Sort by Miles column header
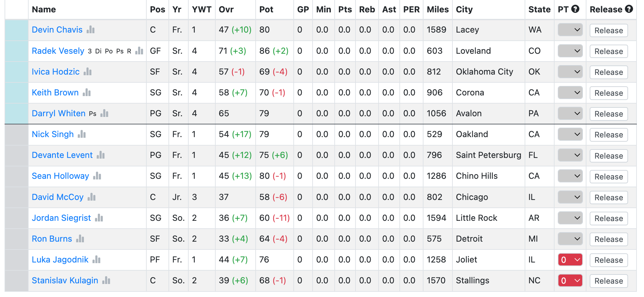This screenshot has width=644, height=297. pyautogui.click(x=438, y=9)
